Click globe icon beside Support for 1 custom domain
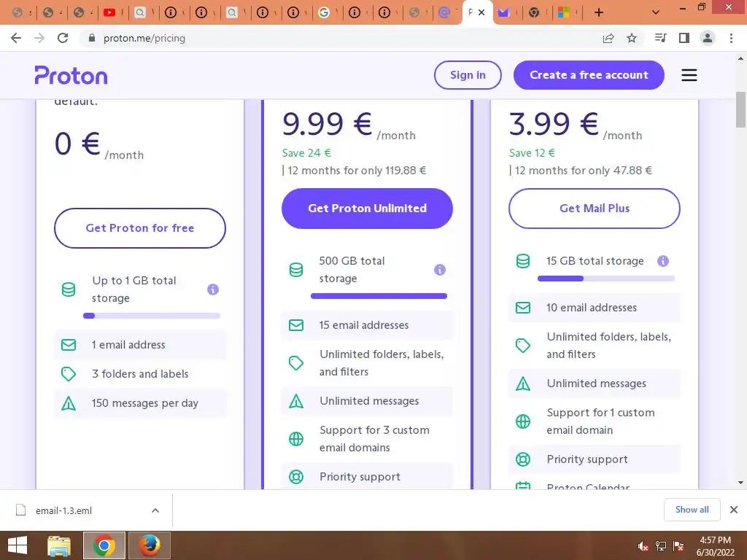747x560 pixels. (522, 421)
